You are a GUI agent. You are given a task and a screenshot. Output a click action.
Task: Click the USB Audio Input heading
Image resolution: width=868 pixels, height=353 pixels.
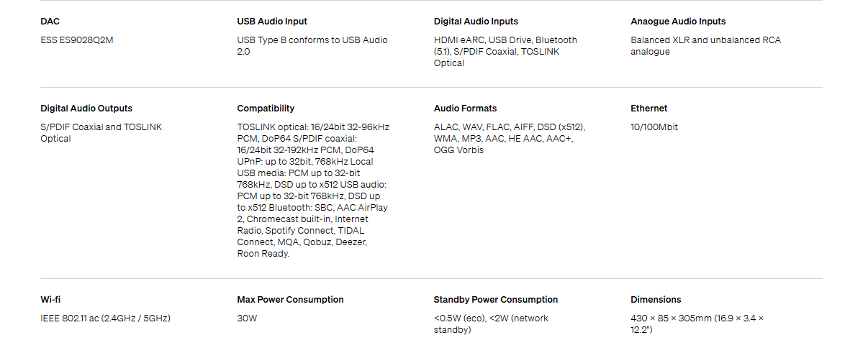(x=272, y=22)
